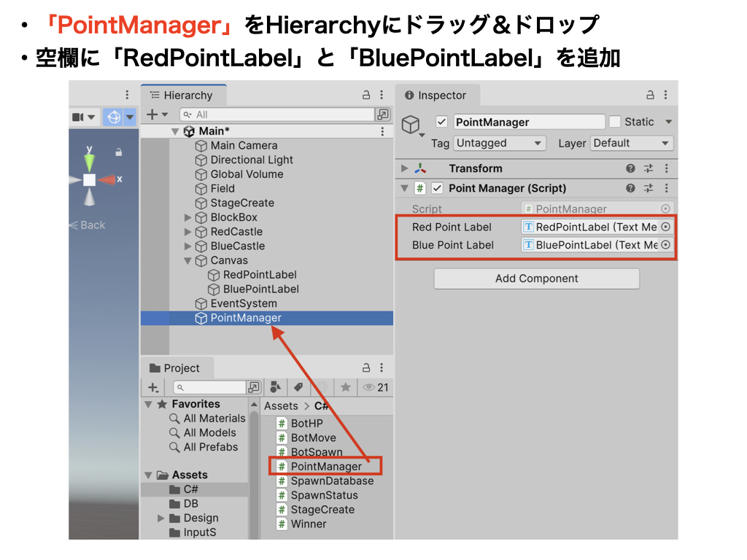Click the Project search-by-type icon
The image size is (747, 560).
(275, 387)
